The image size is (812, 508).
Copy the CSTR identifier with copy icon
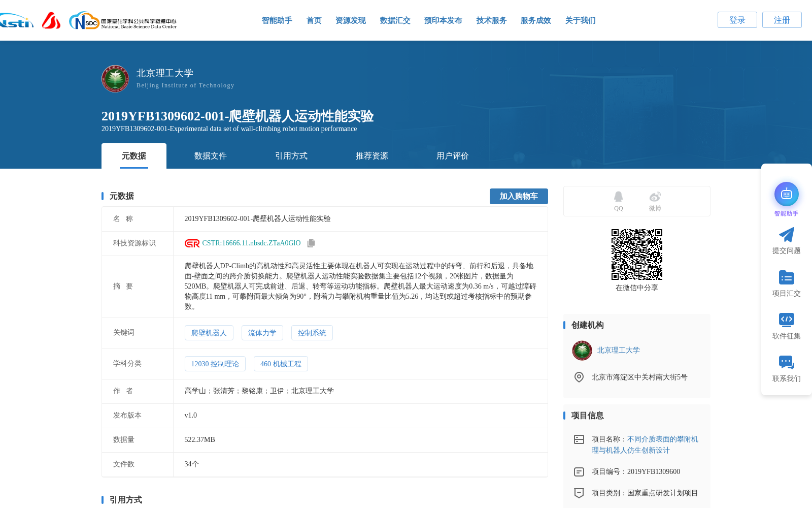(x=311, y=243)
